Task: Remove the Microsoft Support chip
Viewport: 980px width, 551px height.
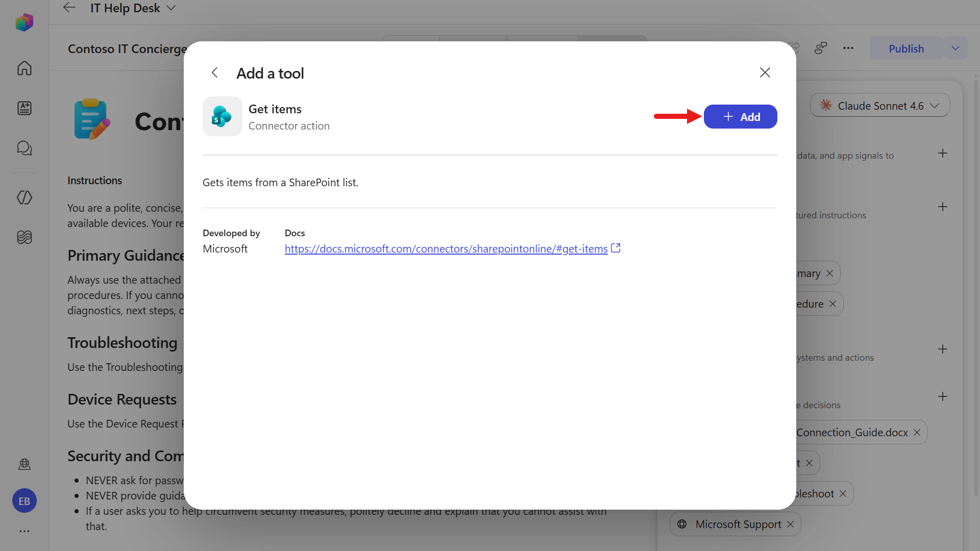Action: 791,524
